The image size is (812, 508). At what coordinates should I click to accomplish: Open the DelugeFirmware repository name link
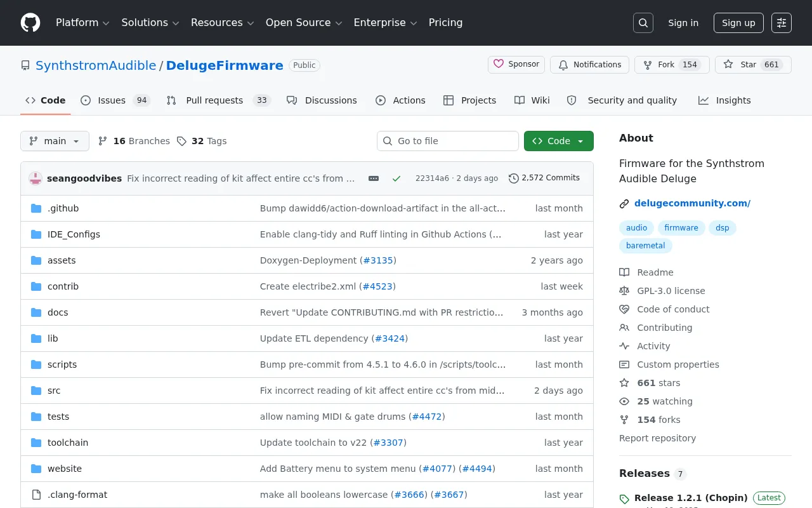225,65
